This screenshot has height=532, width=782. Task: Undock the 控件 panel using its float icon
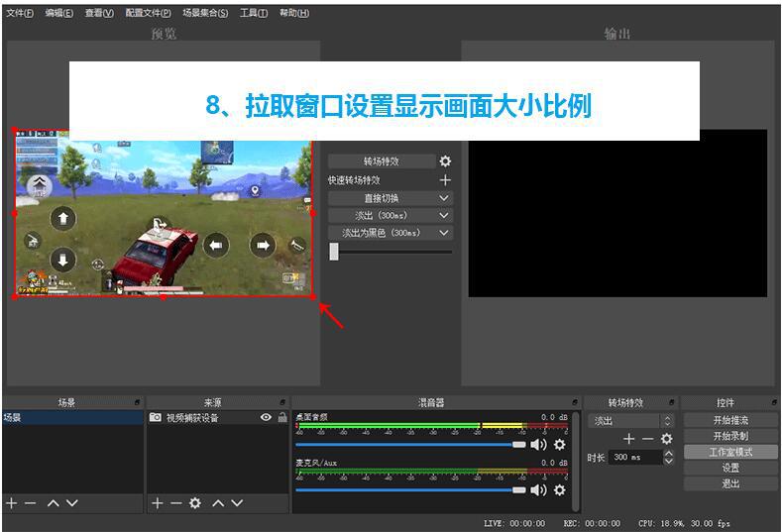774,402
